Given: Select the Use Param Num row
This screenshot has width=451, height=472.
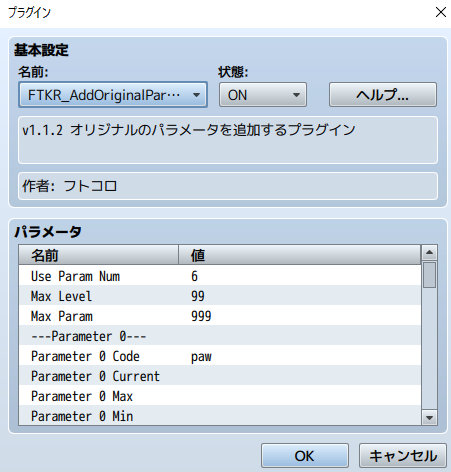Looking at the screenshot, I should tap(220, 276).
